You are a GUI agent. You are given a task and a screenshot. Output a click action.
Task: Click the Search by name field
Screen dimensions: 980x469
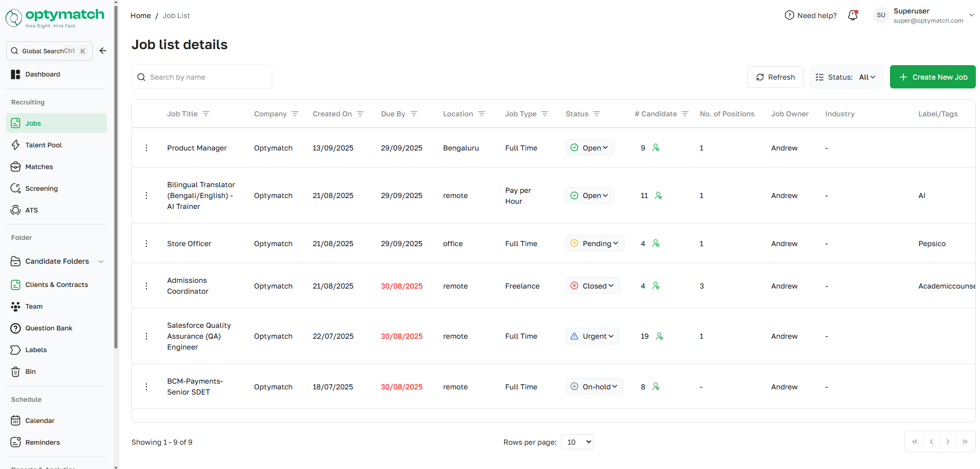(207, 77)
